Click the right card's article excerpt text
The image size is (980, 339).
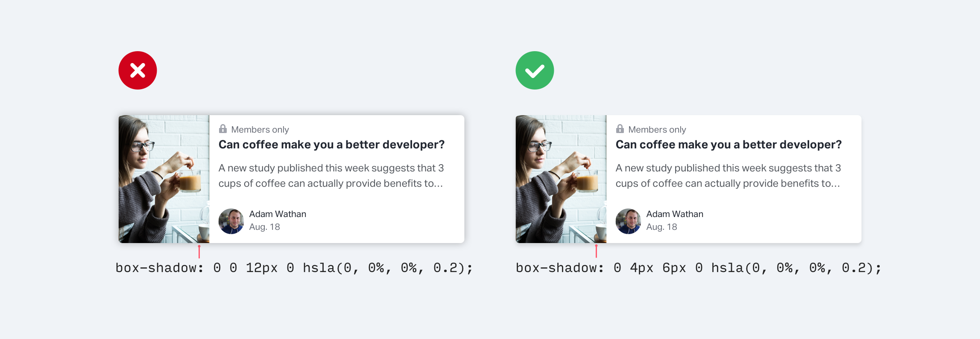click(728, 176)
